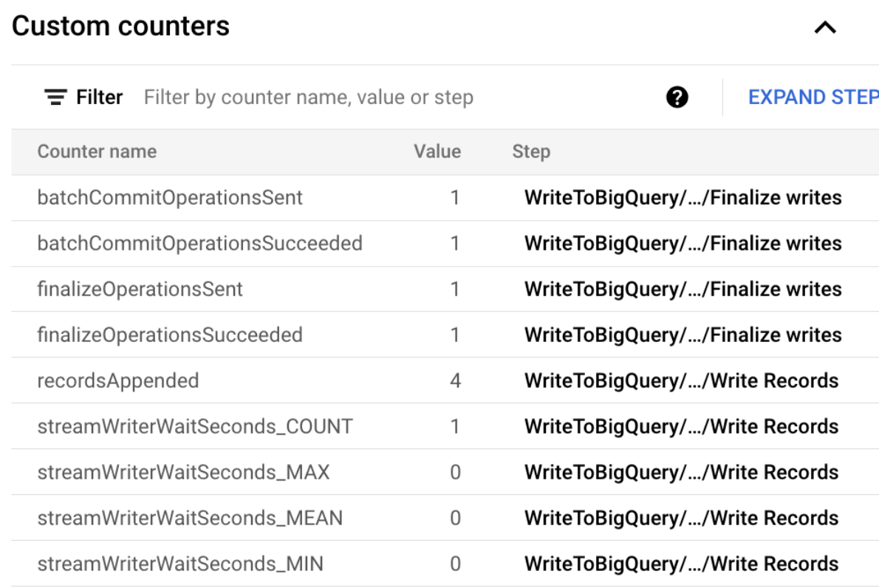Open Finalize writes step for batchCommitOperationsSent

click(683, 197)
